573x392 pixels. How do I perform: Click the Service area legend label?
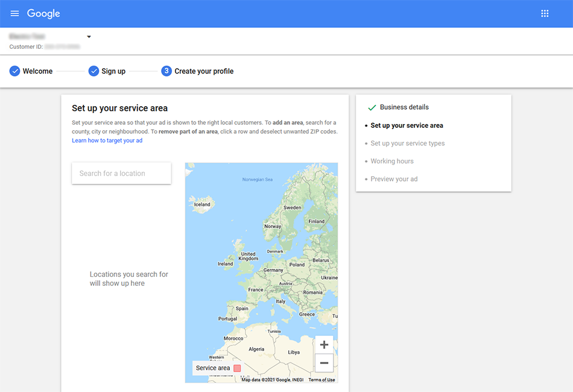click(213, 368)
